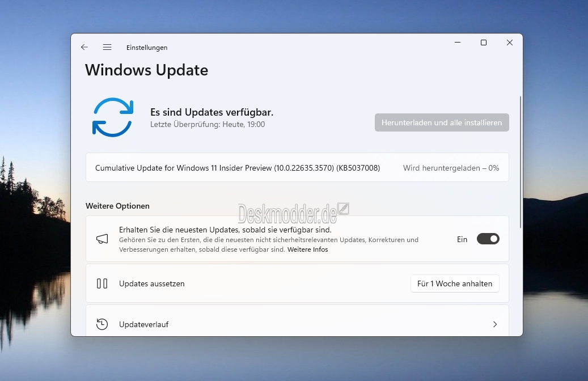588x381 pixels.
Task: Click Erhalten Sie die neuesten Updates title
Action: pyautogui.click(x=225, y=230)
